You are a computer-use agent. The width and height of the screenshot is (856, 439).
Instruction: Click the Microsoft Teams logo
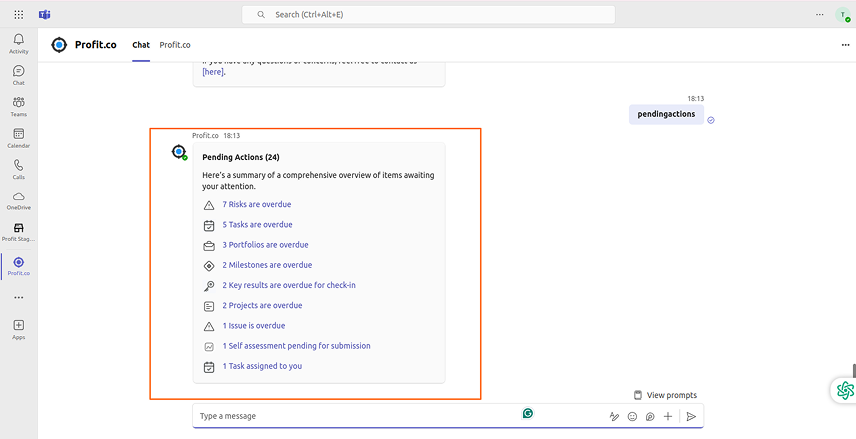point(45,15)
